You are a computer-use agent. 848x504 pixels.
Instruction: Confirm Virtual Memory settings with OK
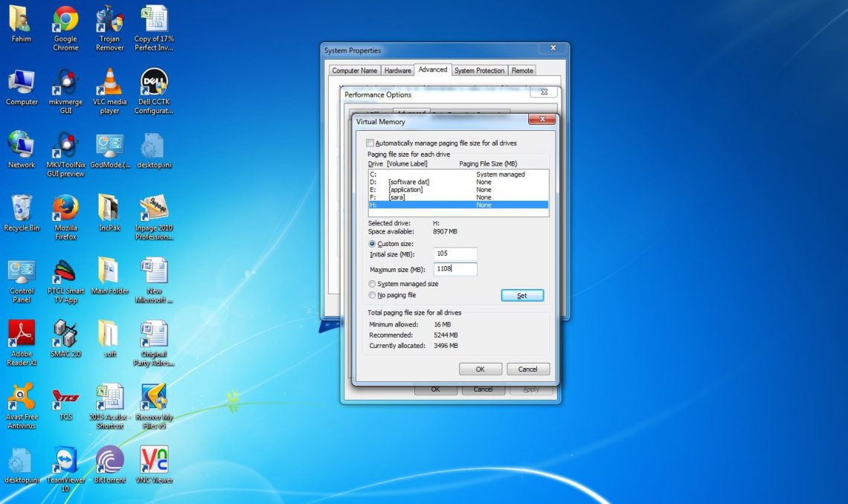pyautogui.click(x=480, y=369)
